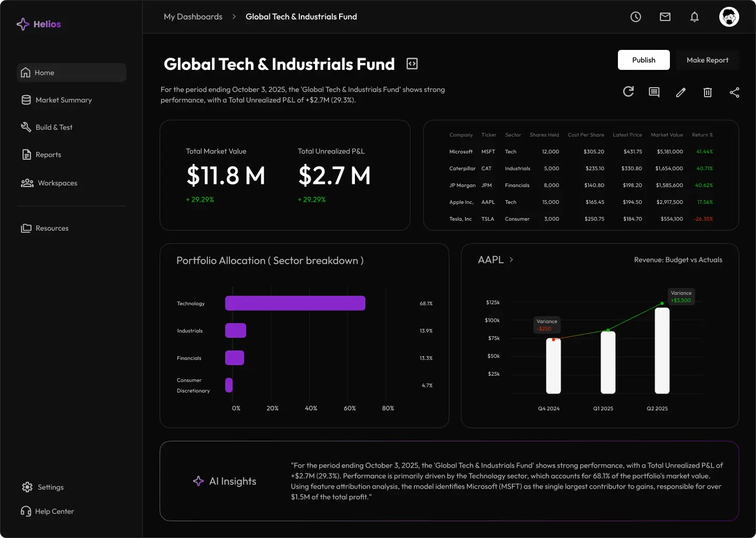Click the Variance -$250 tooltip

pos(547,325)
